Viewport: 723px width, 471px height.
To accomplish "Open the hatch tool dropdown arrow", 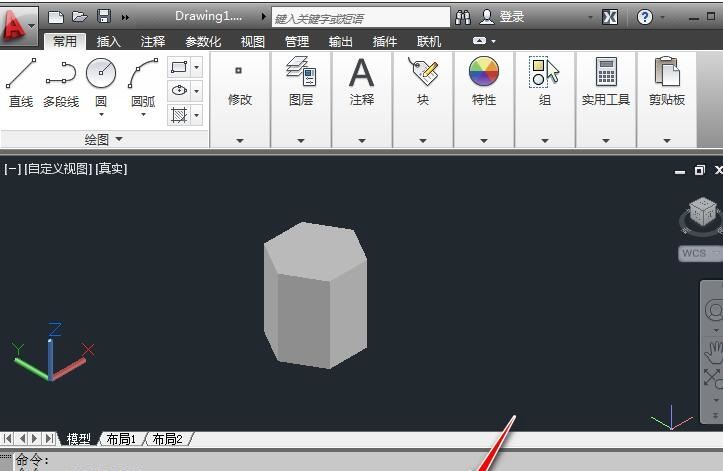I will 196,114.
